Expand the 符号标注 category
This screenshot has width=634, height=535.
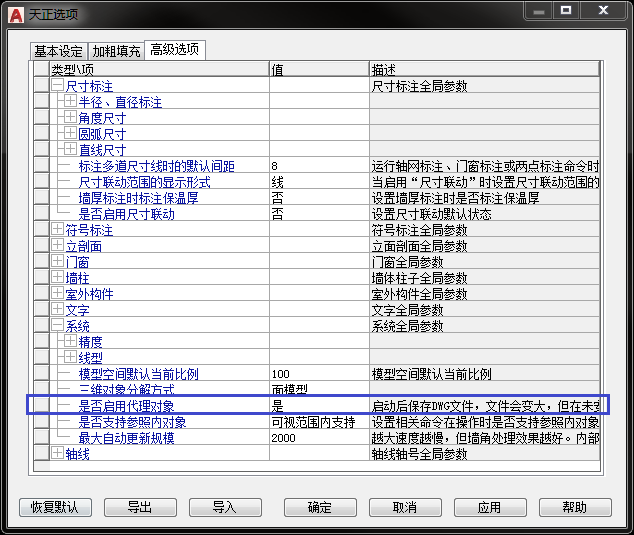(x=57, y=230)
